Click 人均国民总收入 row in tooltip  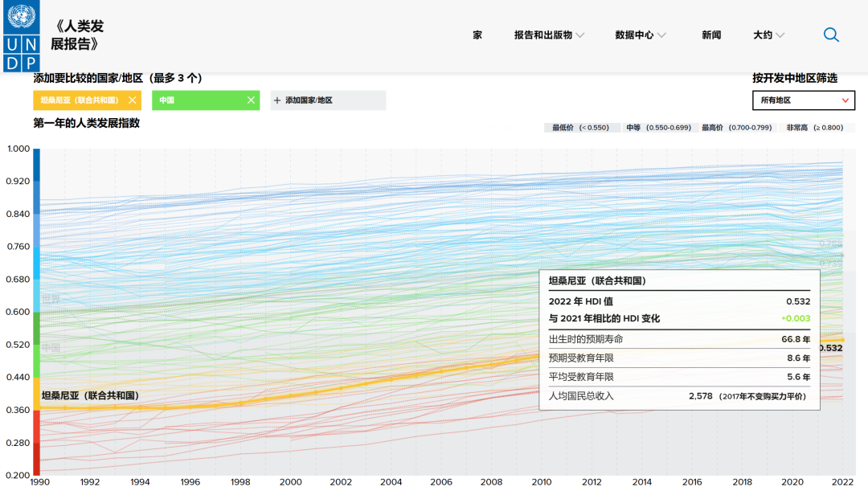coord(679,396)
